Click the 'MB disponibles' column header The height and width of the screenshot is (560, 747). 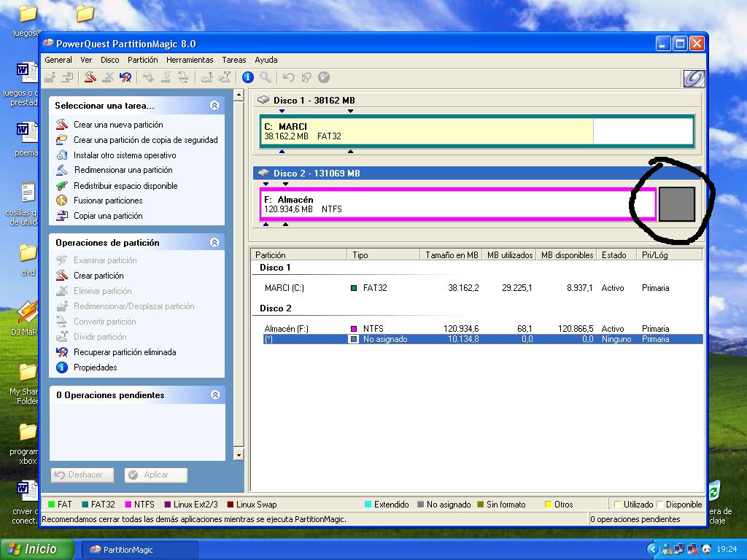tap(567, 255)
